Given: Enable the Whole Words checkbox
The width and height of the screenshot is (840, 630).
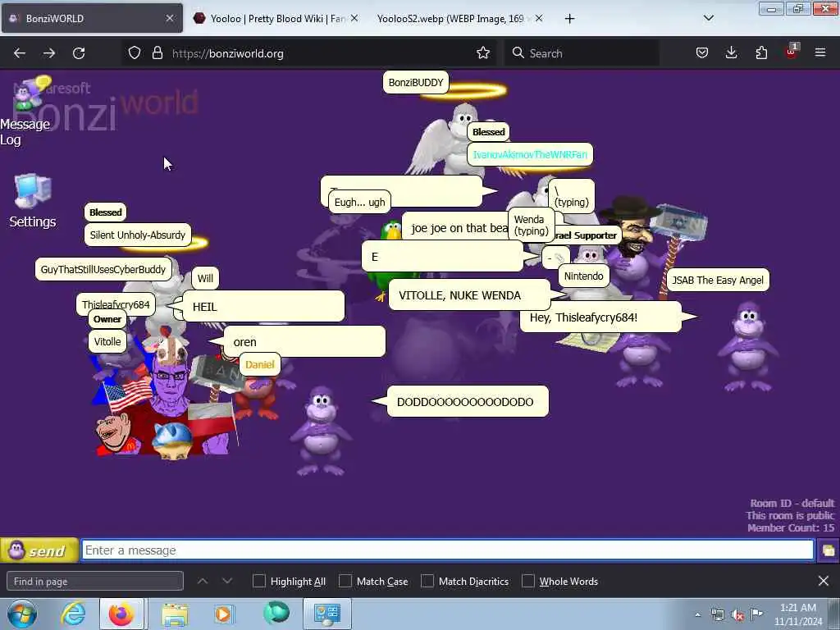Looking at the screenshot, I should (x=528, y=582).
